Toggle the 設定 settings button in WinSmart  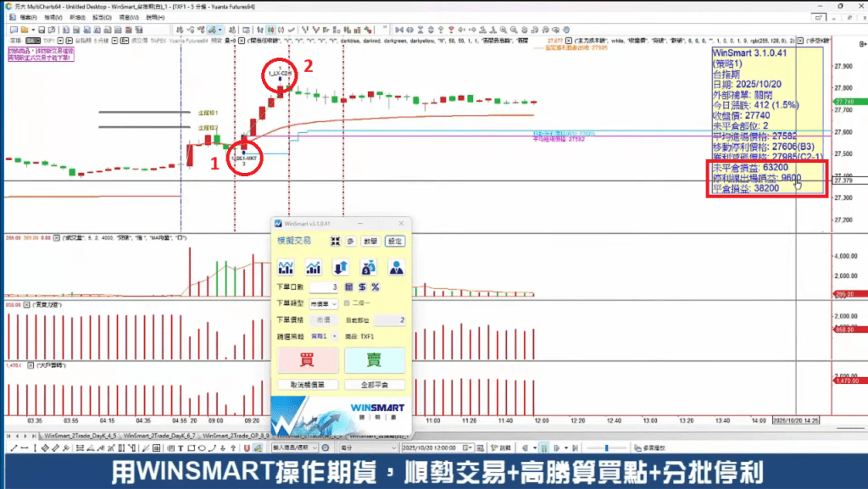[x=394, y=242]
